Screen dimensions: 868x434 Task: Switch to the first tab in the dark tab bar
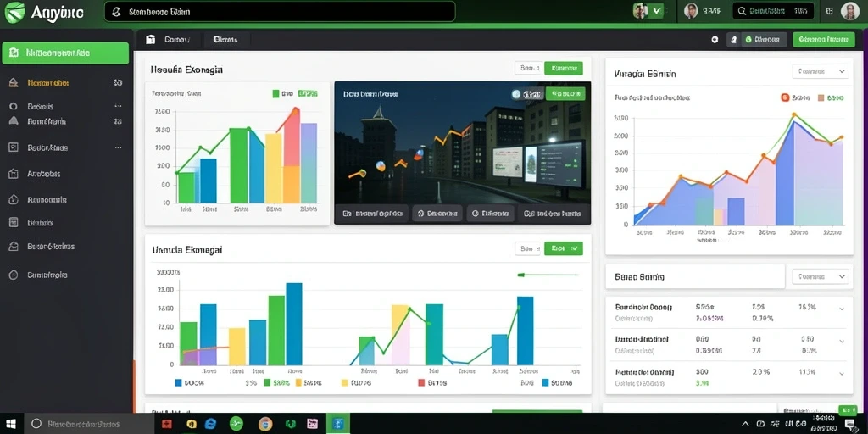(177, 39)
